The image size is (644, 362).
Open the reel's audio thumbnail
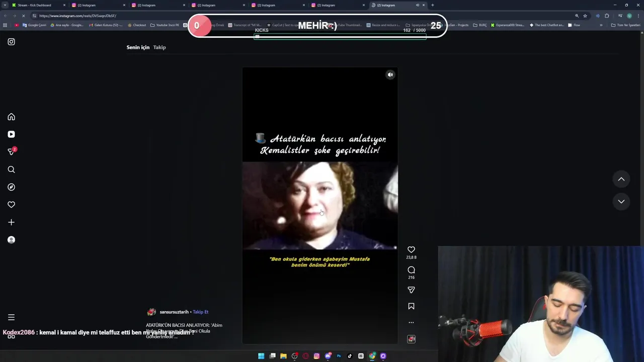(x=411, y=339)
